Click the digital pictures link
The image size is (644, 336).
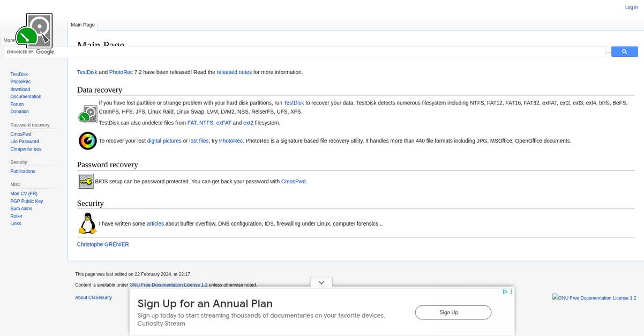[x=164, y=141]
